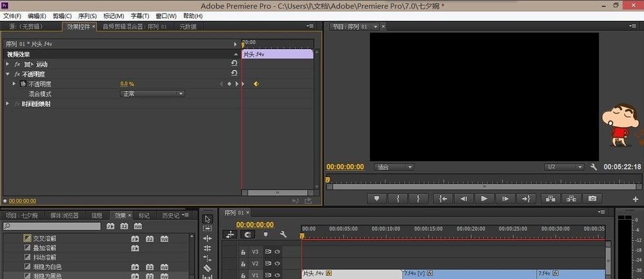The width and height of the screenshot is (644, 279).
Task: Toggle the V2 track lock
Action: (x=243, y=264)
